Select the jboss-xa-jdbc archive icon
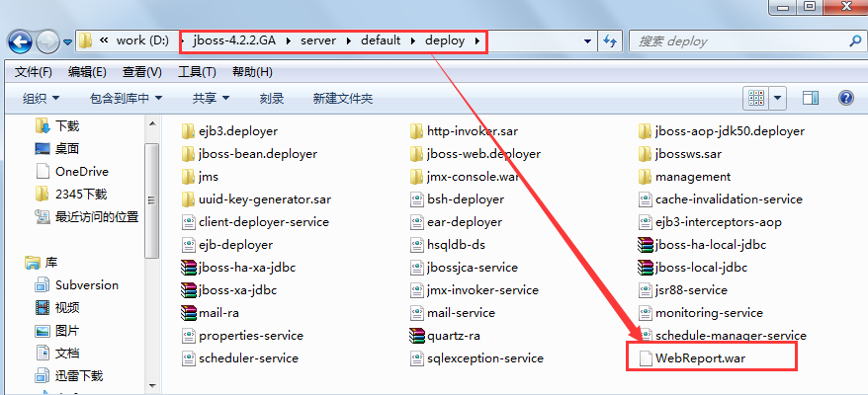The height and width of the screenshot is (395, 868). [189, 290]
